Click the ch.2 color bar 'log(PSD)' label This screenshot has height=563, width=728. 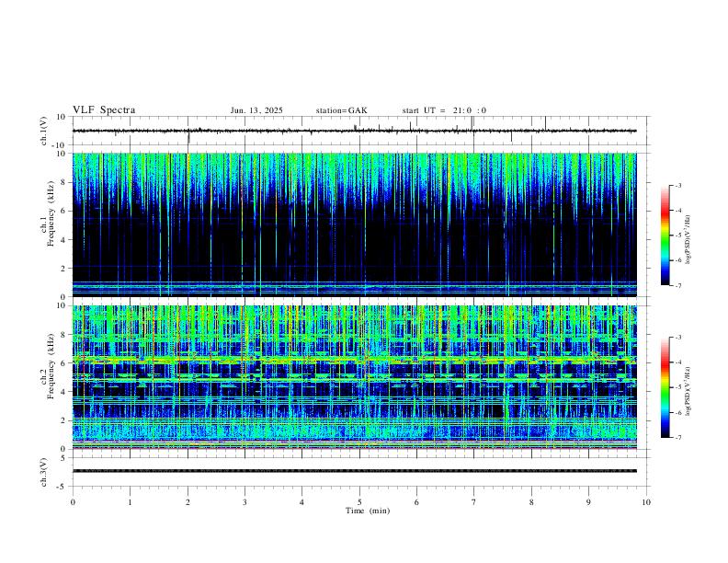688,392
